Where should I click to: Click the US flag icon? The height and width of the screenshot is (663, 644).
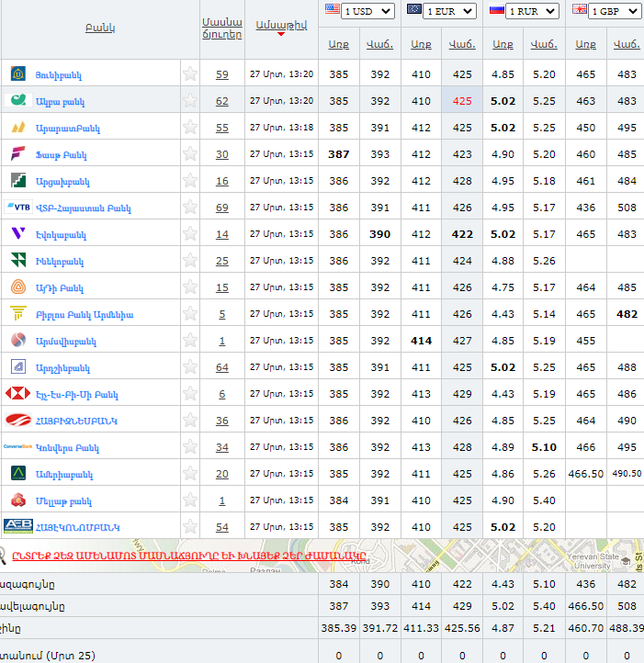point(333,9)
